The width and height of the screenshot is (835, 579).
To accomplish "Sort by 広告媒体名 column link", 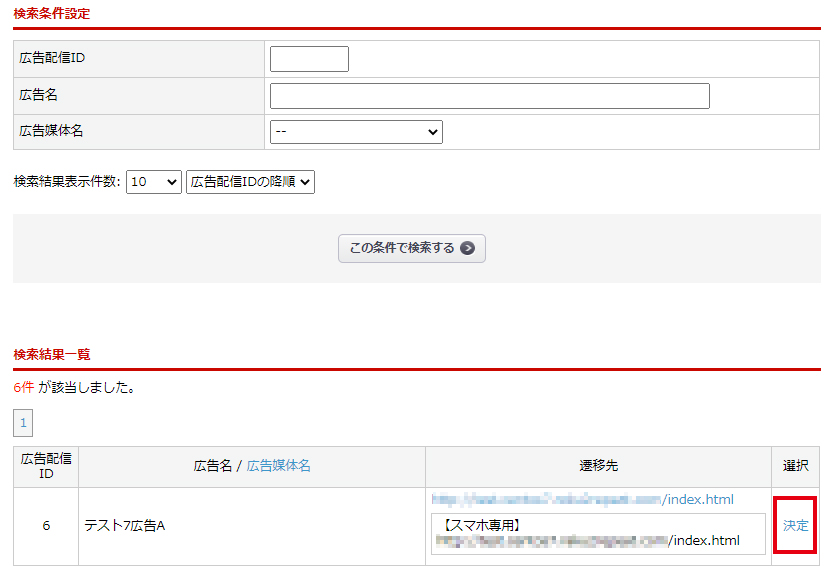I will pyautogui.click(x=279, y=466).
